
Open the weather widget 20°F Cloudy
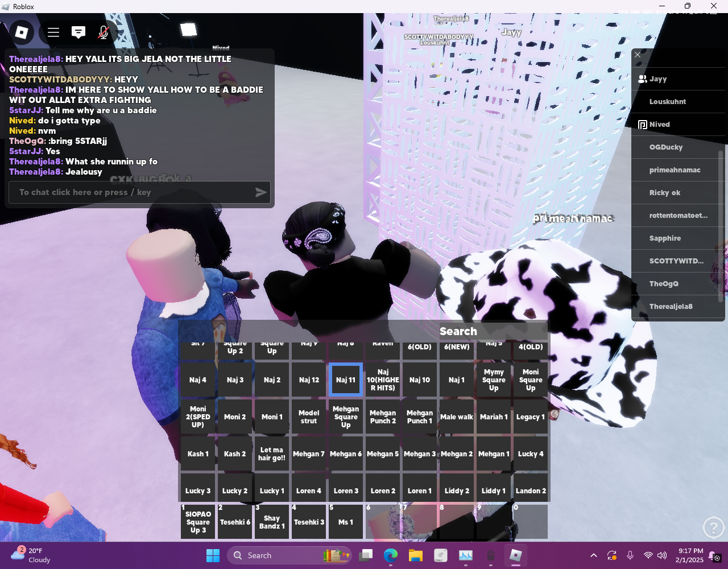[x=31, y=555]
